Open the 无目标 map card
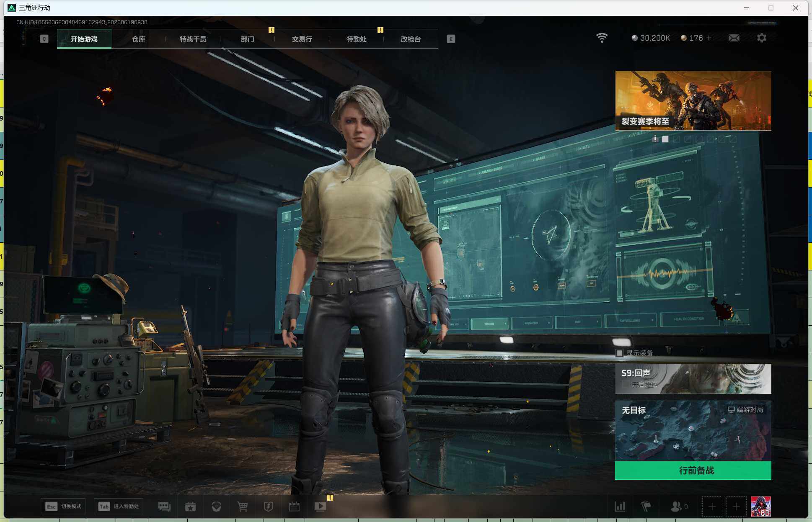This screenshot has height=522, width=812. 693,431
